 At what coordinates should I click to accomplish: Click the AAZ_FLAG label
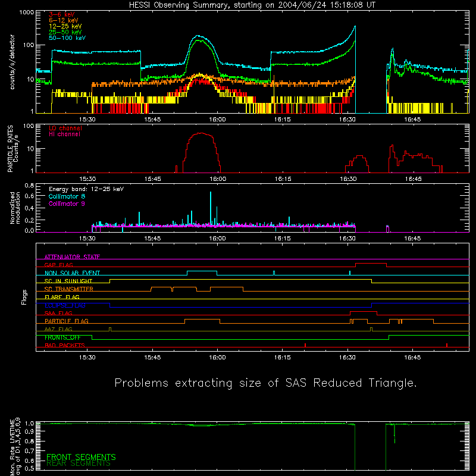coord(58,329)
